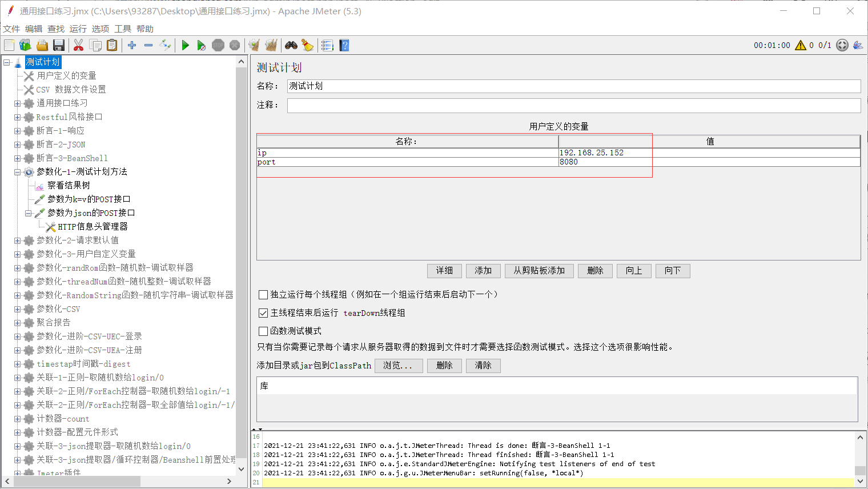868x489 pixels.
Task: Select the CSV 数据文件设置 node
Action: (x=71, y=90)
